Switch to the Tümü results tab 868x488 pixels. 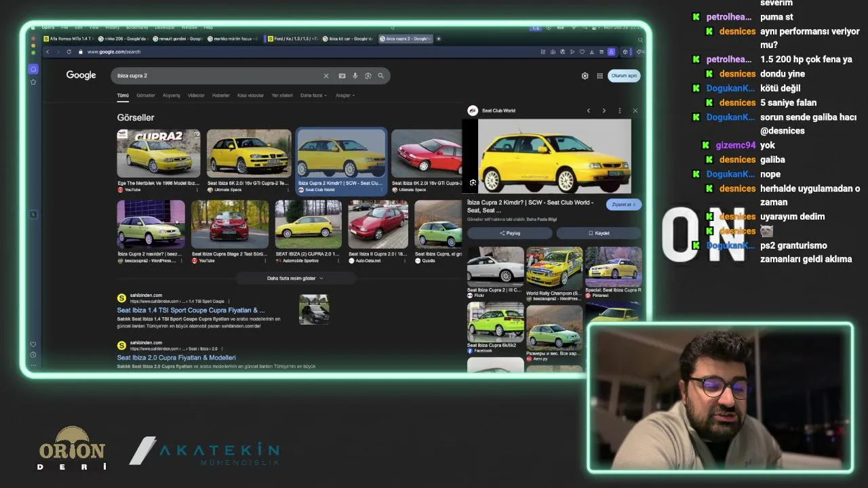pyautogui.click(x=123, y=96)
